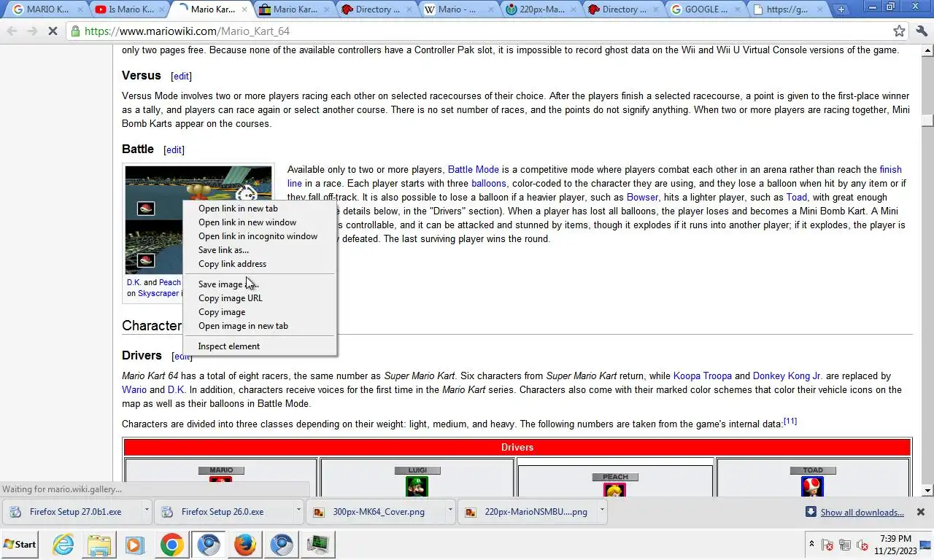Open downloaded Firefox Setup 27.0b1.exe file
Viewport: 934px width, 560px height.
coord(71,511)
